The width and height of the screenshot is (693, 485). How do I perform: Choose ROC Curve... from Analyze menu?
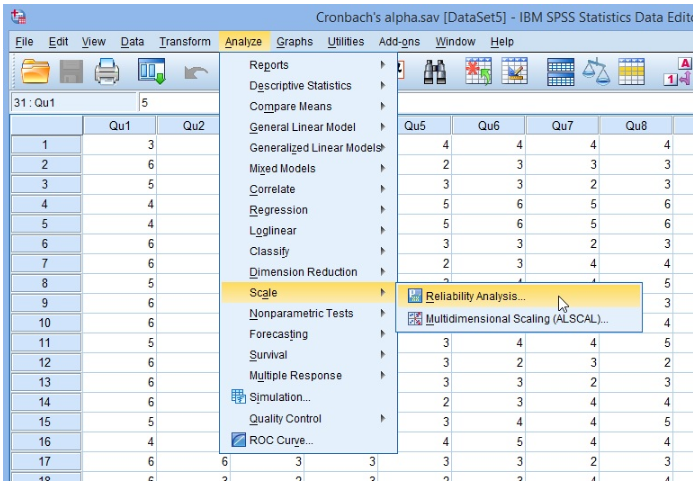click(x=308, y=440)
